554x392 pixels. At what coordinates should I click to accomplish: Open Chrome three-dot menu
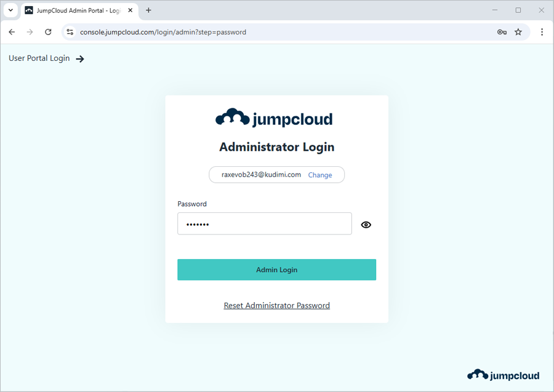(x=542, y=32)
